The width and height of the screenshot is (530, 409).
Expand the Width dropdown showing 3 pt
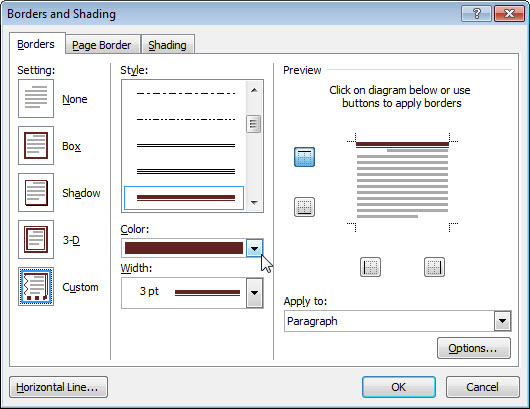click(x=254, y=293)
